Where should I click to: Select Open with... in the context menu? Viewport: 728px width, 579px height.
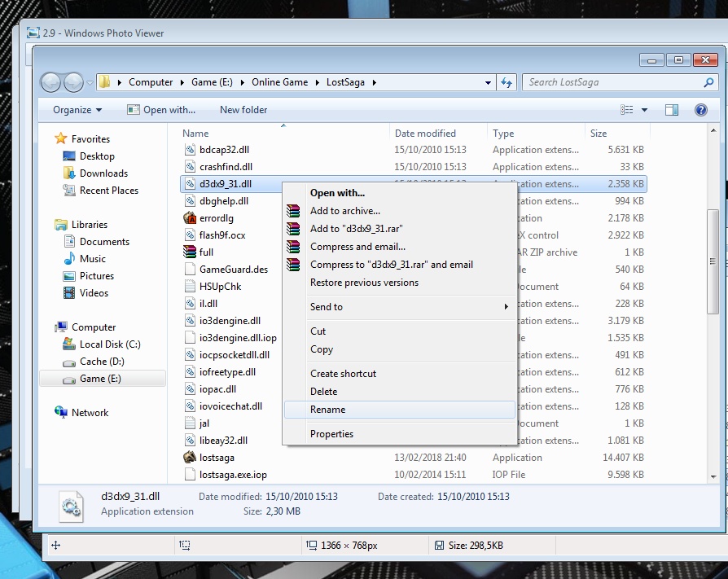pos(399,193)
